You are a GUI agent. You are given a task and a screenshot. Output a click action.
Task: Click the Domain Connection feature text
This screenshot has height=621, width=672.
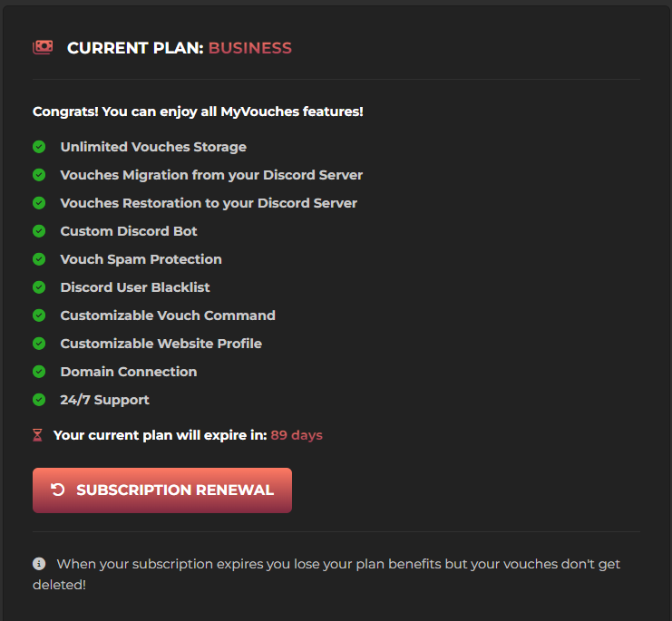[x=129, y=372]
